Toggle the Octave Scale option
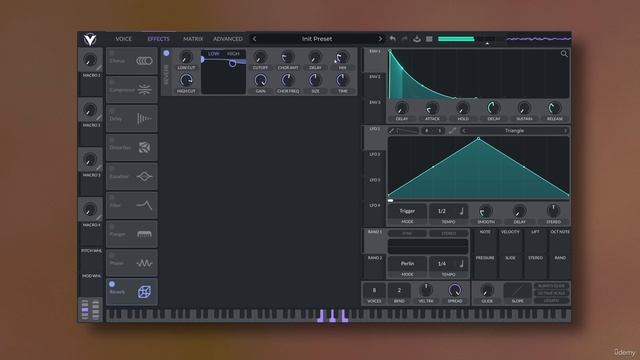The height and width of the screenshot is (360, 640). pyautogui.click(x=551, y=293)
